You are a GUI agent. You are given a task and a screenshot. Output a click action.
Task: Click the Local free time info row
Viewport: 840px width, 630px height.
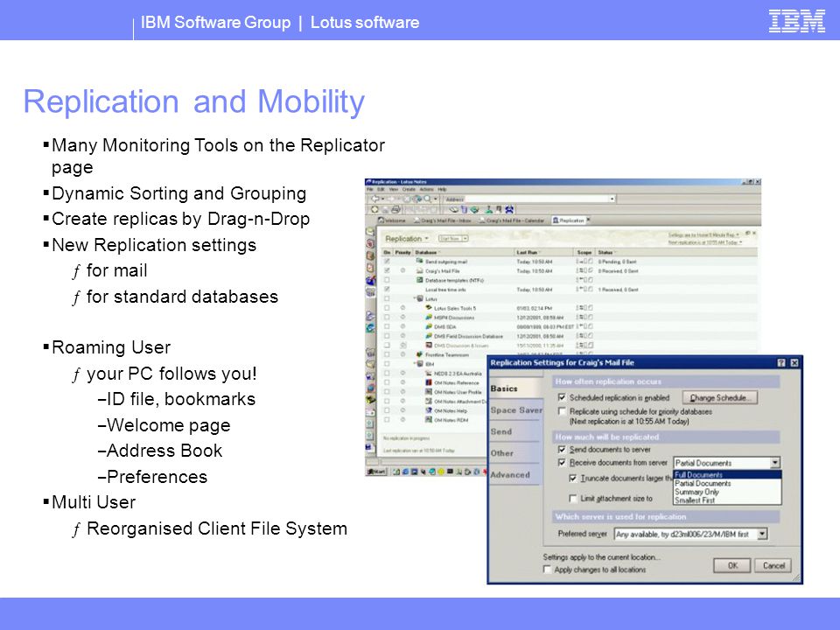click(x=570, y=290)
